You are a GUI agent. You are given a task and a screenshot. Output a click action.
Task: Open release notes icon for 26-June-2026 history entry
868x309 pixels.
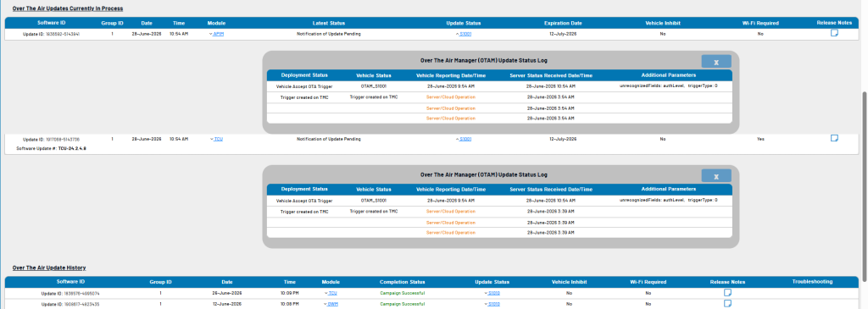(727, 292)
